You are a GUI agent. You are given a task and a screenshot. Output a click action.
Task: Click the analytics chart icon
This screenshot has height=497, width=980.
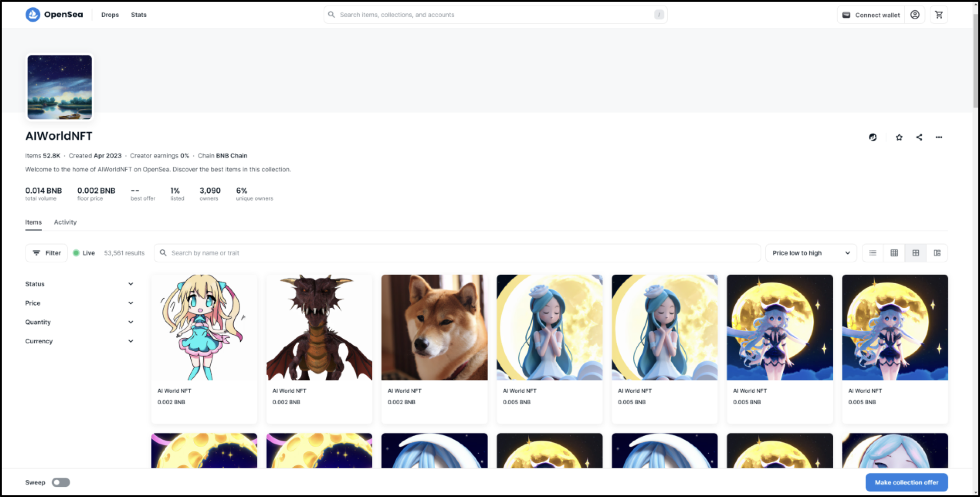coord(873,137)
